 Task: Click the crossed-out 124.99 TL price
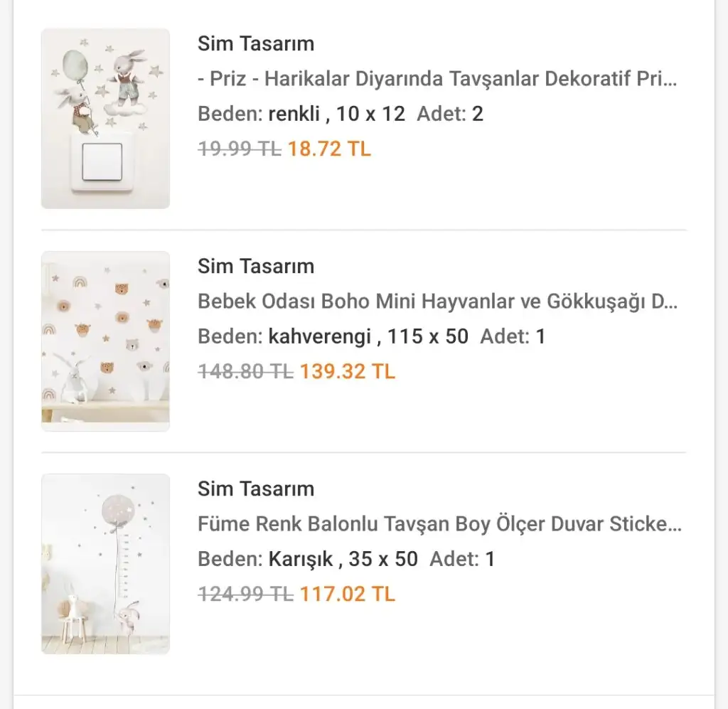pos(245,594)
